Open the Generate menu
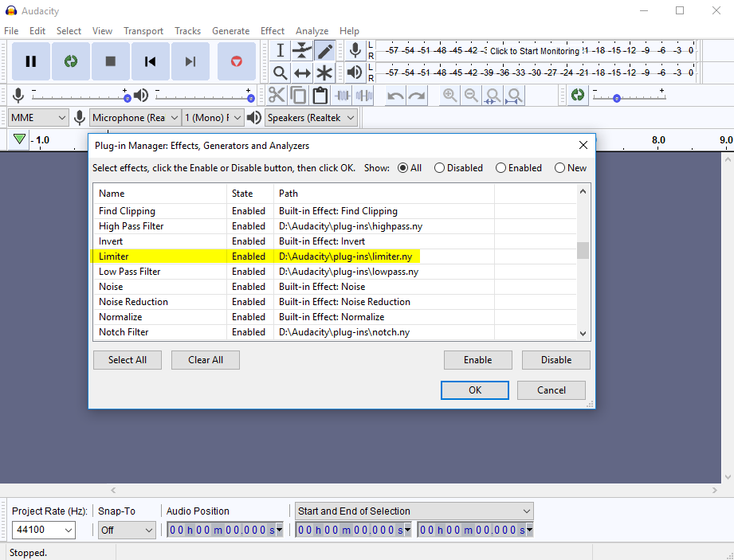The height and width of the screenshot is (560, 734). 231,31
